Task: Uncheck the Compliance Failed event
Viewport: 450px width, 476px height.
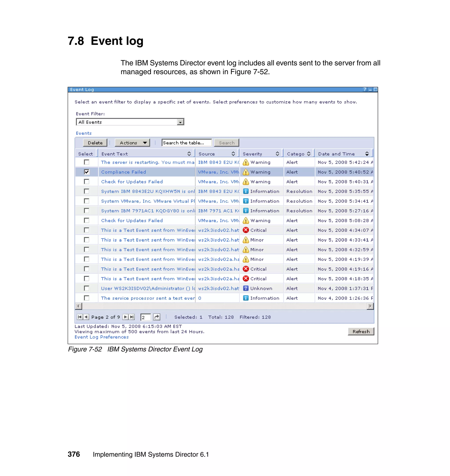Action: pyautogui.click(x=87, y=172)
